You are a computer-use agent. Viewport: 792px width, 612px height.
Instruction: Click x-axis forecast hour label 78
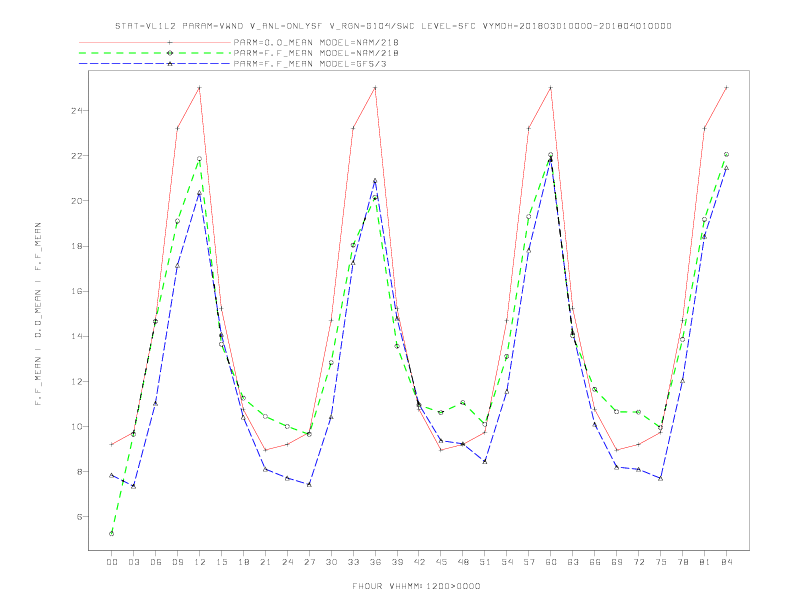[x=682, y=562]
